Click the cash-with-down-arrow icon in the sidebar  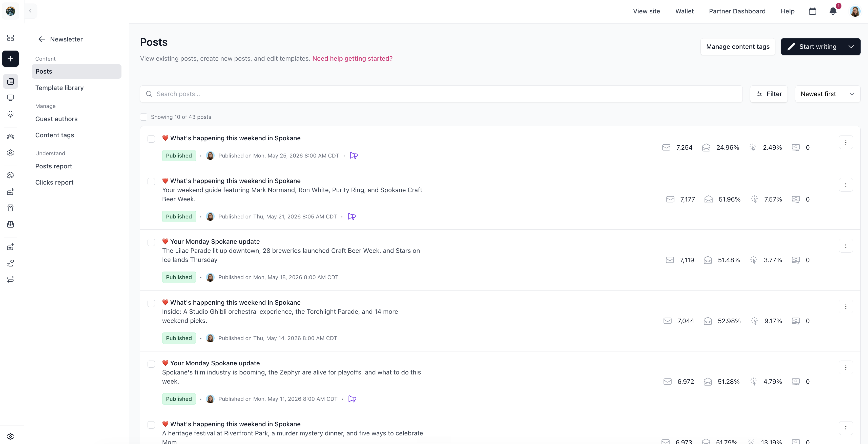10,192
